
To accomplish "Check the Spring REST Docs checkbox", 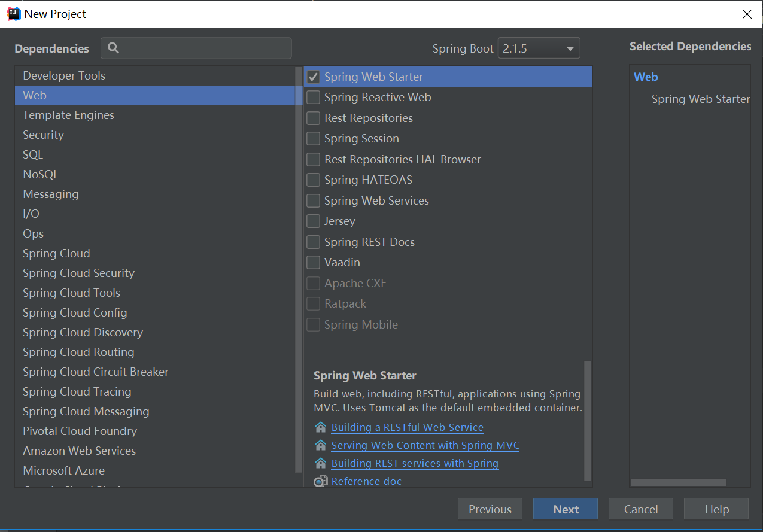I will click(313, 242).
